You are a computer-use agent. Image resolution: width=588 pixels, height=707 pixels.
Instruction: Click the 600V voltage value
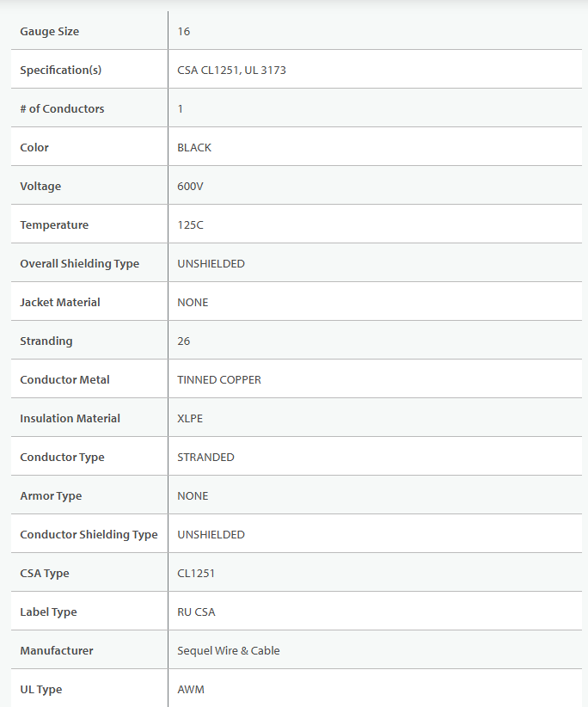coord(190,187)
